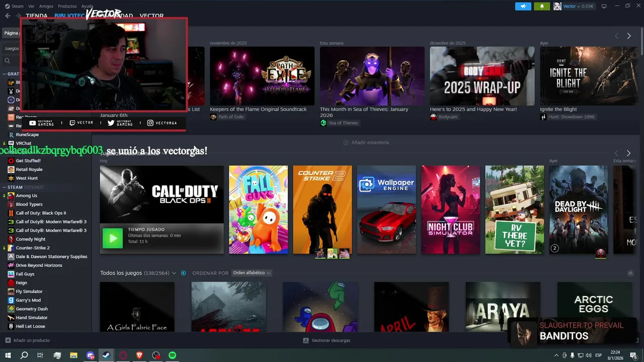Click the Blood Typers game icon

tap(11, 204)
